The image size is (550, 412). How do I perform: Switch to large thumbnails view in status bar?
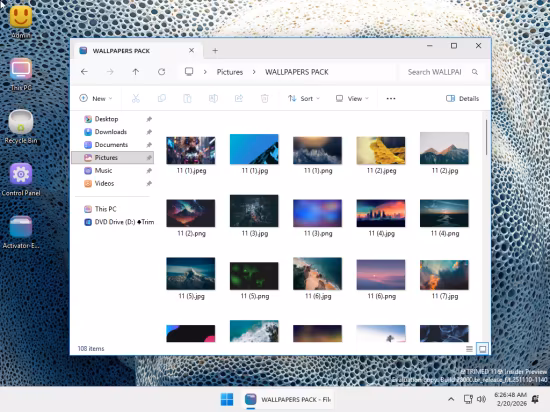(x=483, y=349)
